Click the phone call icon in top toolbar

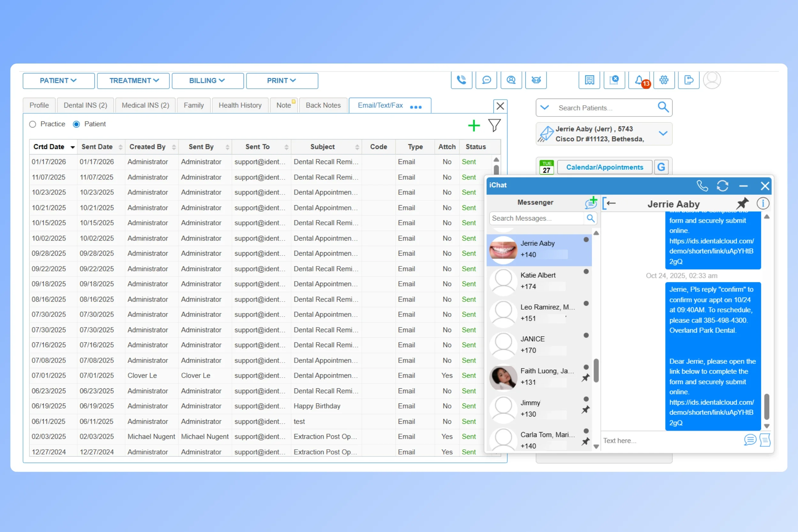(x=461, y=80)
